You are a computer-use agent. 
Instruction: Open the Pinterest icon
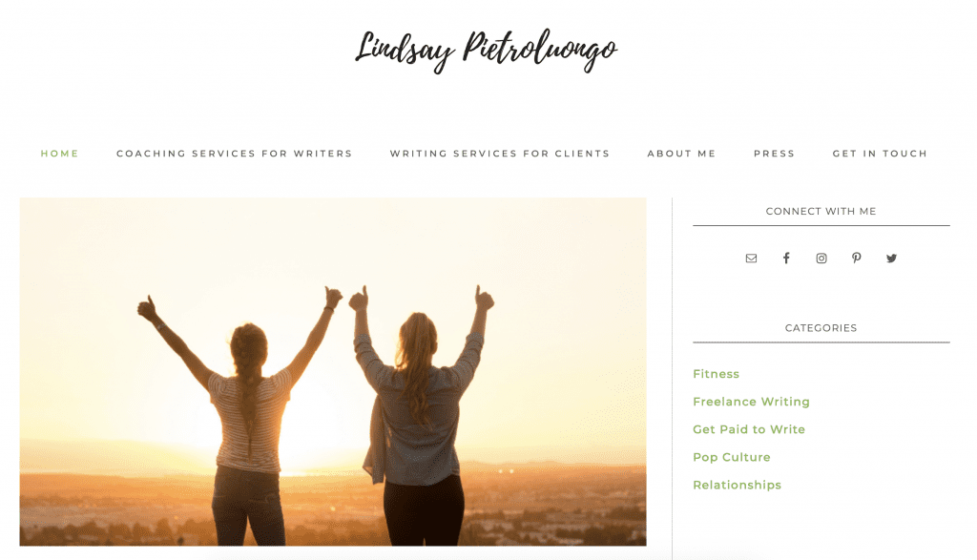pos(857,258)
